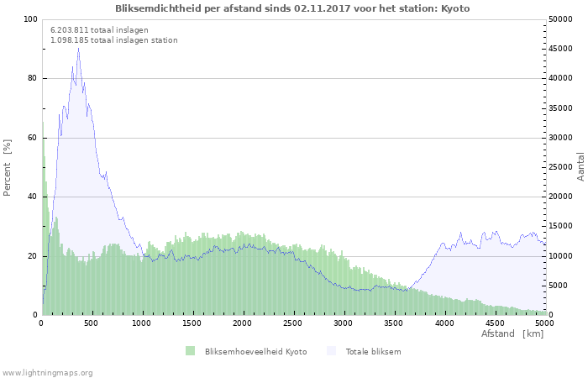Screen dimensions: 588x378
Task: Select the 1.098.185 totaal inslagen station text
Action: (x=113, y=40)
